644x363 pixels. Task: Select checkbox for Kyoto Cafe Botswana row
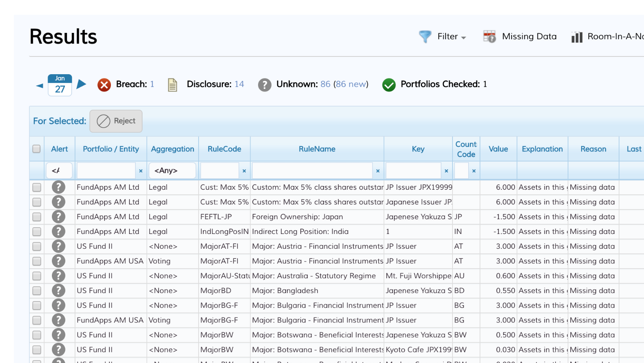37,350
